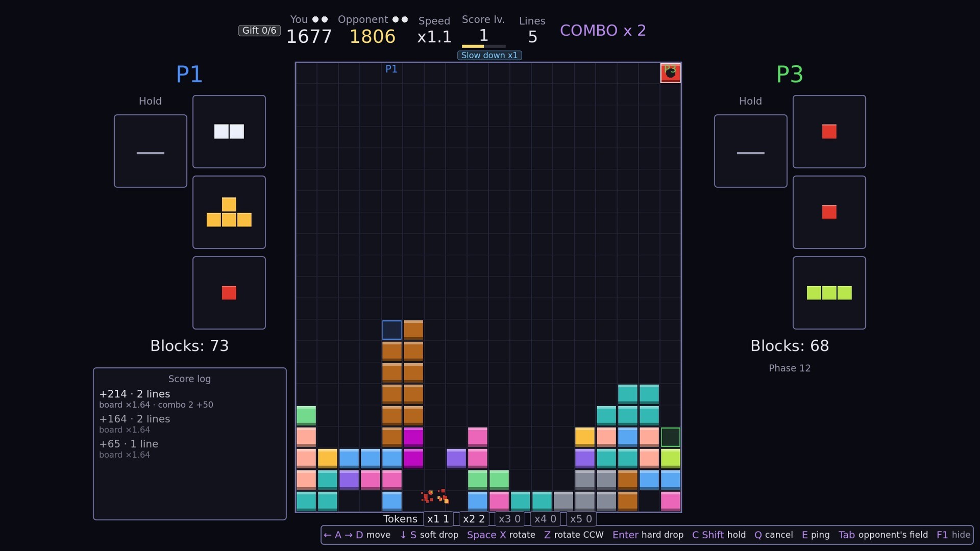This screenshot has height=551, width=980.
Task: Click the 'Q cancel' hint
Action: pyautogui.click(x=774, y=535)
